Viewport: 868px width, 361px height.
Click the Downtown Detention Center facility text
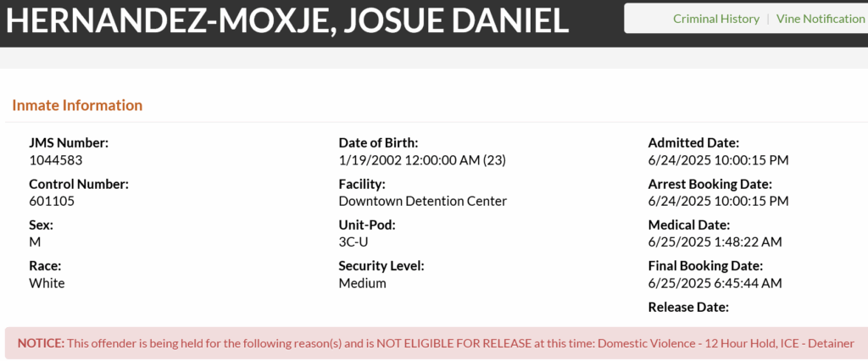422,202
